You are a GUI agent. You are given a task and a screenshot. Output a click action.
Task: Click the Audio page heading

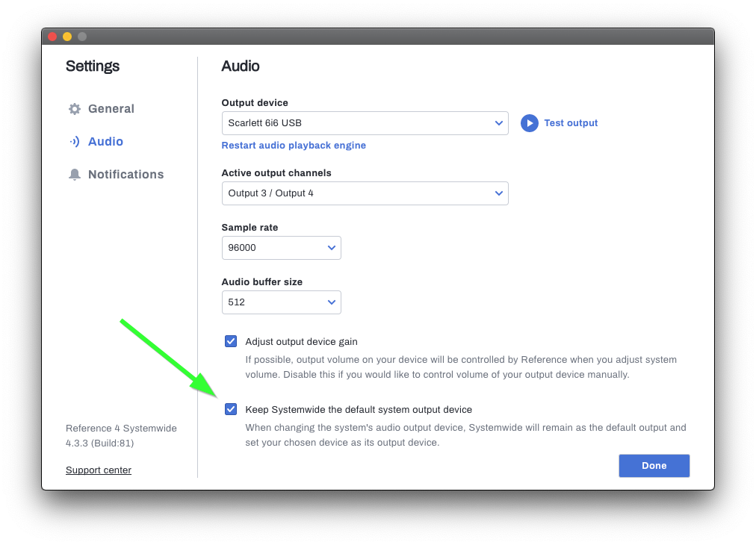pos(240,66)
